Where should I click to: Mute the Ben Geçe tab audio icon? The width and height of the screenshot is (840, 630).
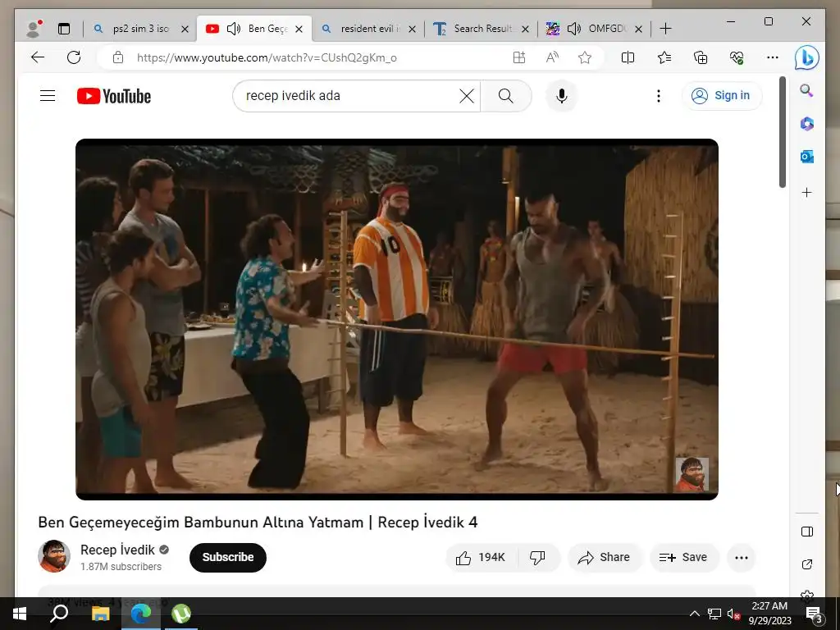click(234, 29)
